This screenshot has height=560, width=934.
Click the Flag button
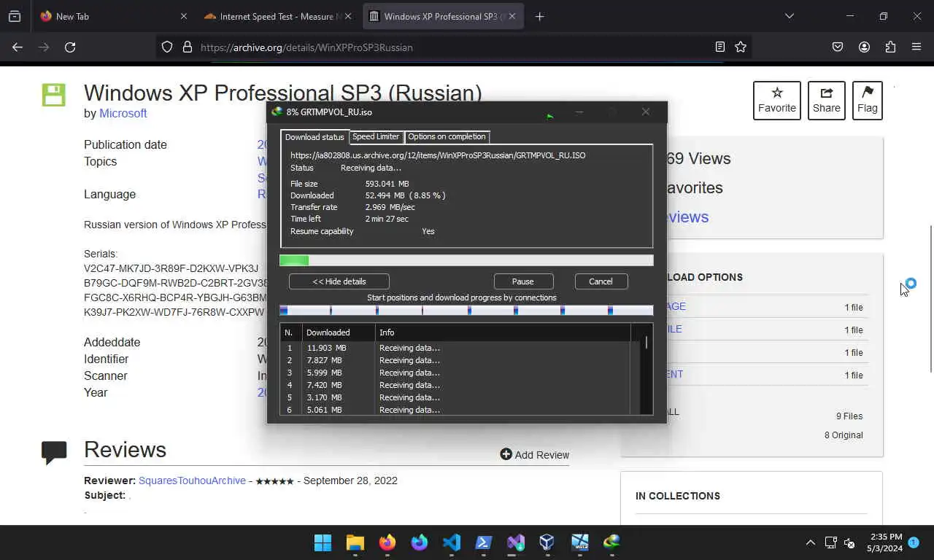pos(868,100)
